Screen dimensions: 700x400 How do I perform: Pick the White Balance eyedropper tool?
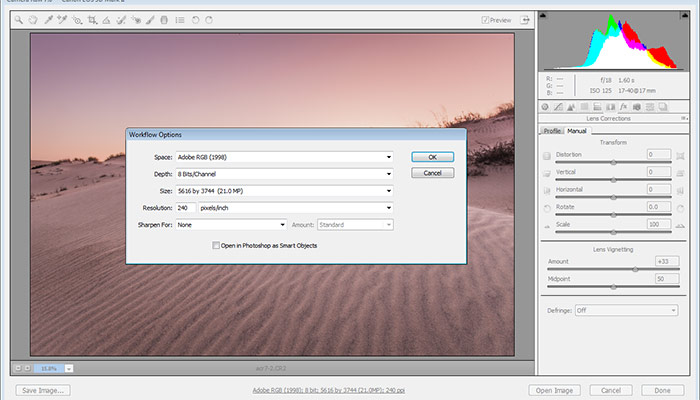coord(48,19)
